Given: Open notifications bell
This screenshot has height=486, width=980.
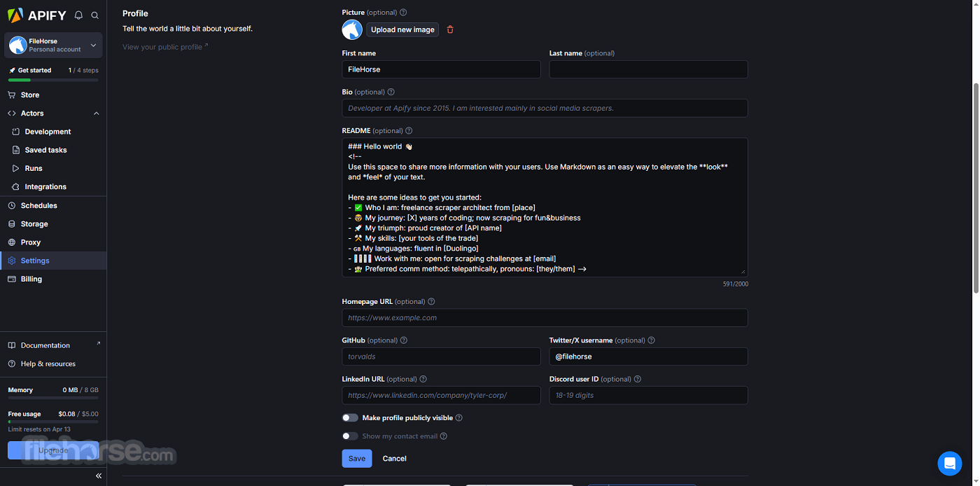Looking at the screenshot, I should pos(78,15).
